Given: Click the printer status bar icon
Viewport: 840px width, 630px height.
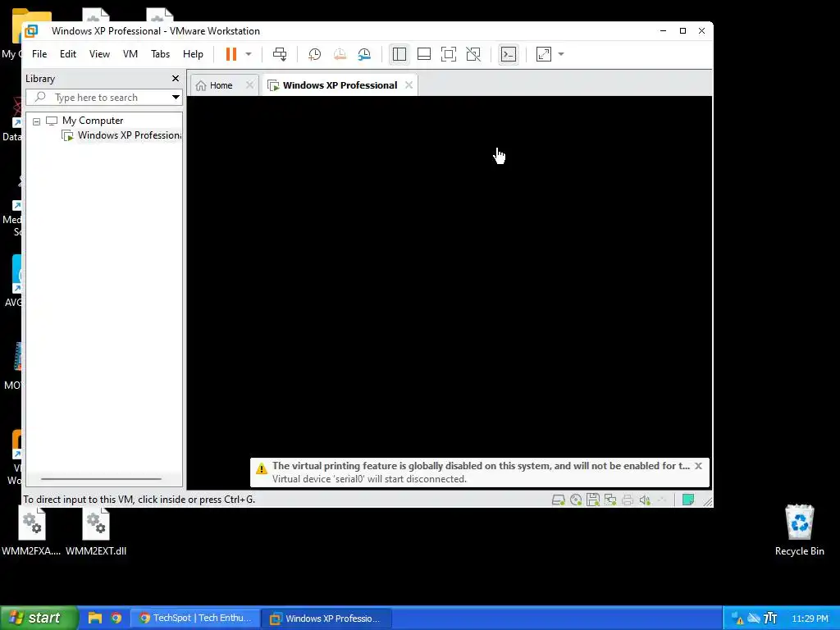Looking at the screenshot, I should (628, 500).
